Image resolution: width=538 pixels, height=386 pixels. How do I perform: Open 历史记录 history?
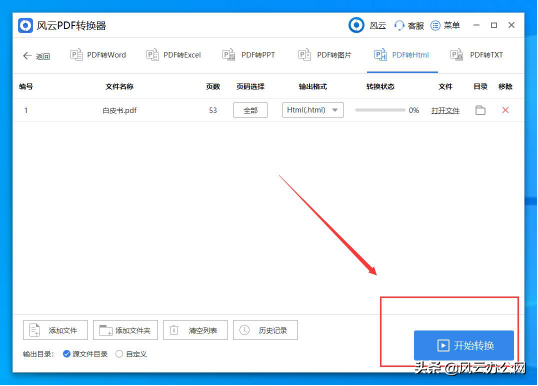tap(265, 330)
